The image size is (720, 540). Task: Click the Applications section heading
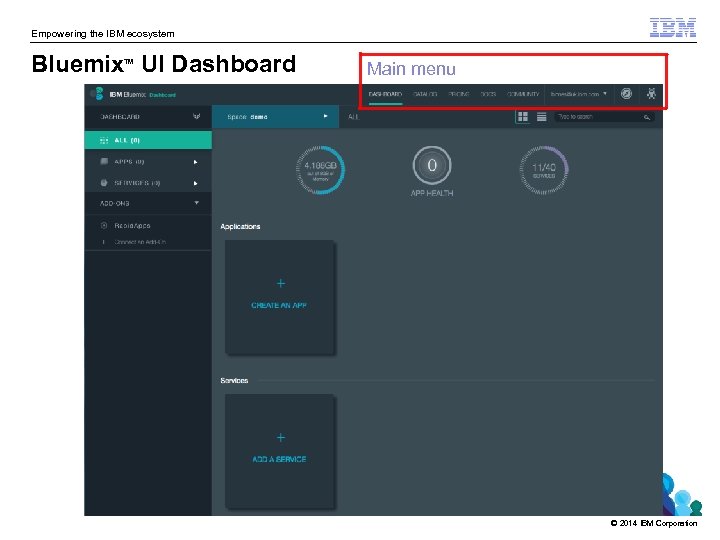(x=240, y=226)
